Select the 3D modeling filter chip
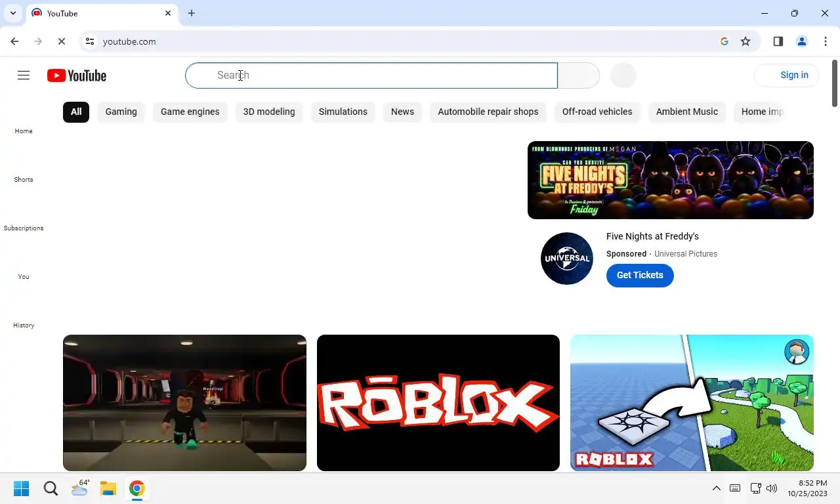840x504 pixels. point(269,112)
